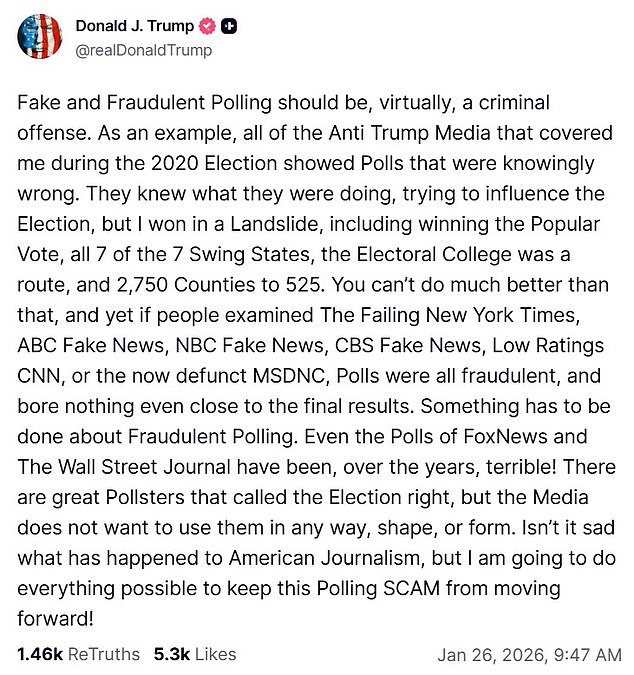Click the ReTruths label
634x675 pixels.
(x=105, y=654)
